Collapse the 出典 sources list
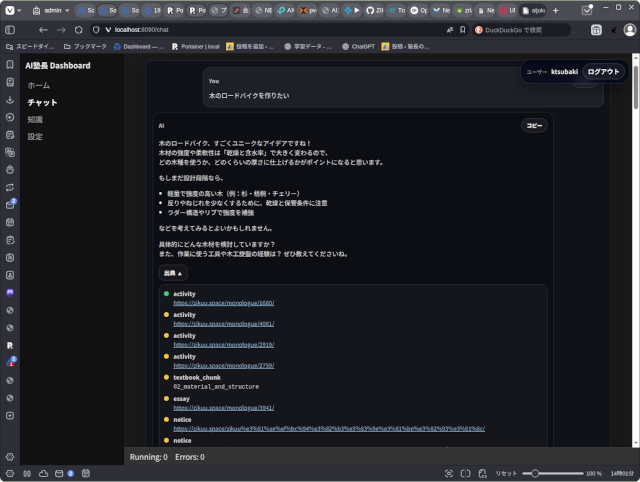This screenshot has width=640, height=482. pyautogui.click(x=172, y=272)
